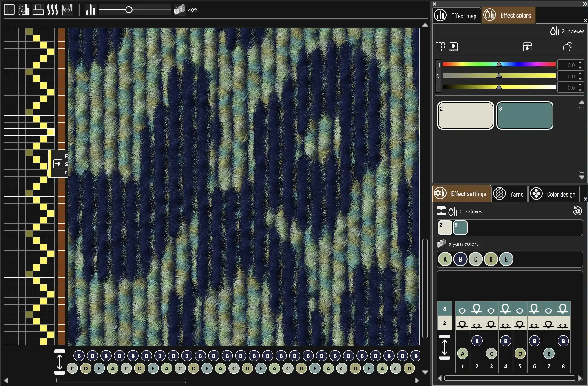The image size is (588, 386).
Task: Select small index 8 swatch in Effect settings
Action: coord(460,227)
